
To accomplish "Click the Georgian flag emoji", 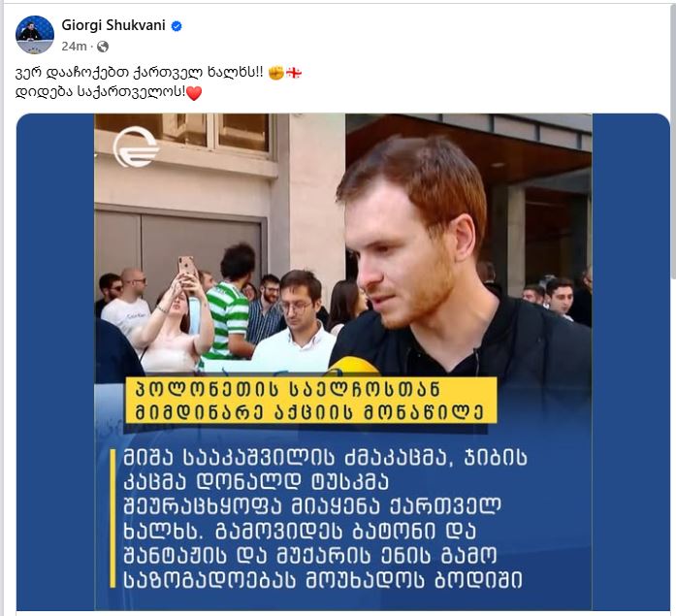I will tap(294, 73).
